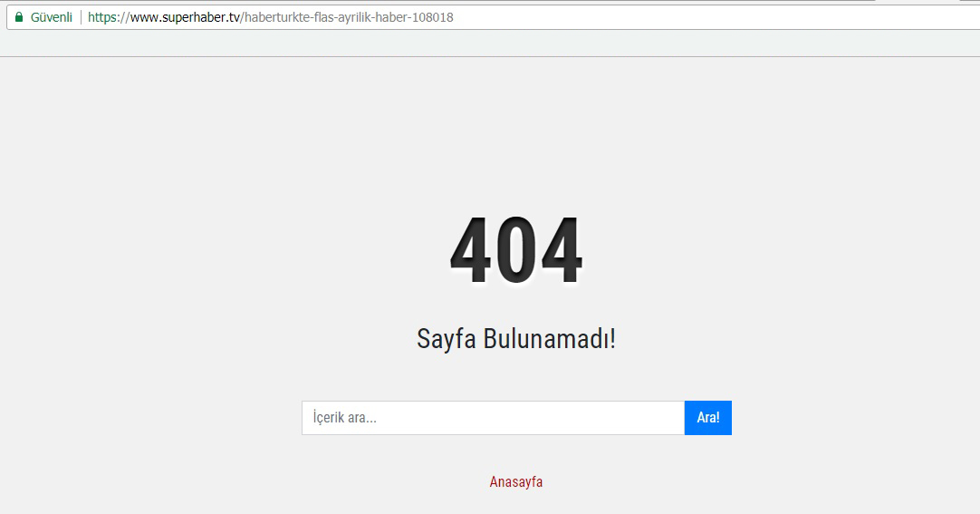Click the "Güvenli" secure site label
This screenshot has height=514, width=980.
[51, 17]
